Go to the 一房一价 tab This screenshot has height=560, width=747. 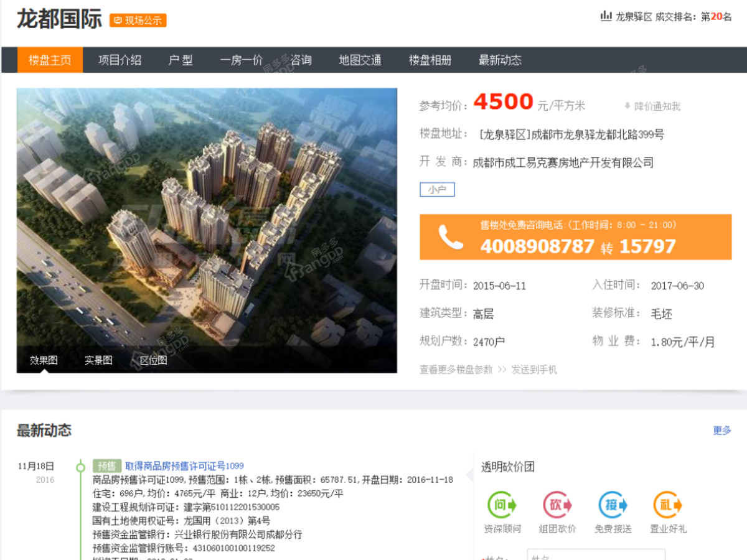click(x=242, y=60)
